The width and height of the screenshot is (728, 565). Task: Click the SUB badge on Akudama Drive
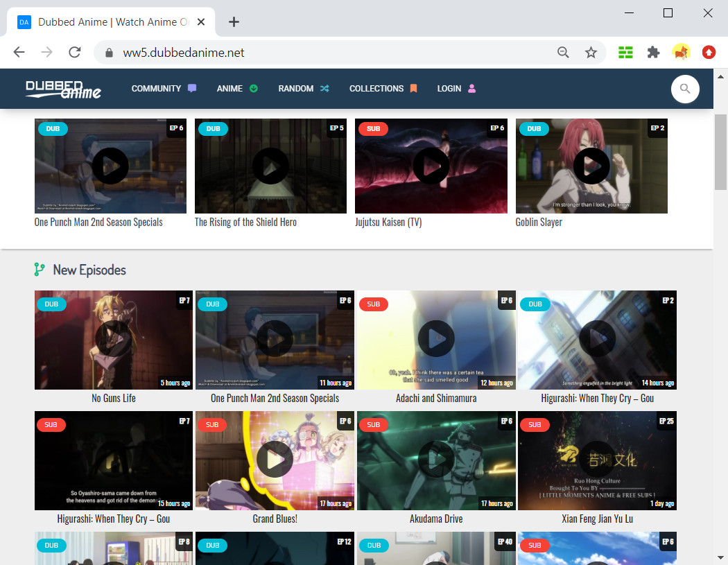coord(373,424)
